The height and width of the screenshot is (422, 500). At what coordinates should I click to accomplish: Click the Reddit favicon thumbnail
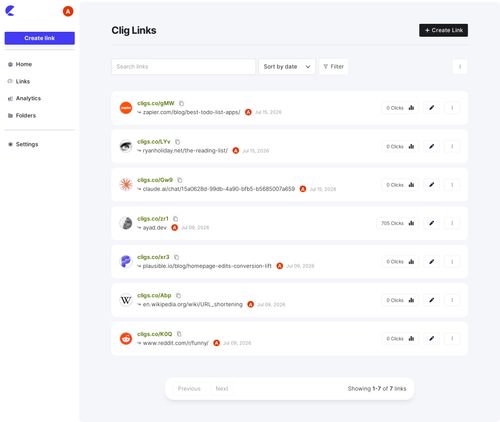pos(126,339)
